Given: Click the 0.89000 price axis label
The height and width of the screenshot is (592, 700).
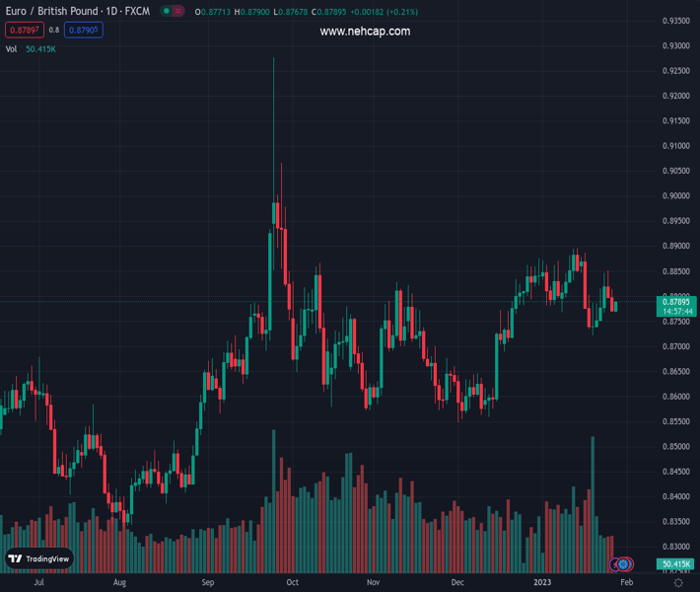Looking at the screenshot, I should click(676, 246).
